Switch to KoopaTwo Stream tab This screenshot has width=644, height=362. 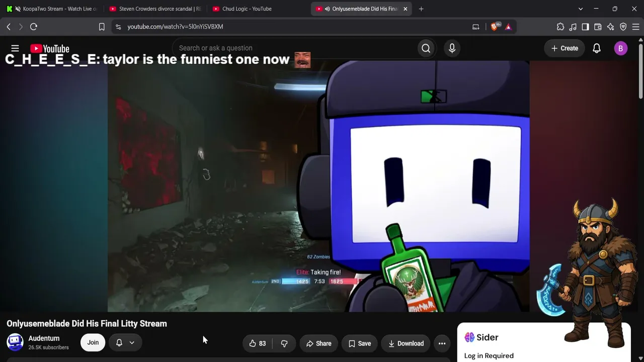[x=51, y=9]
